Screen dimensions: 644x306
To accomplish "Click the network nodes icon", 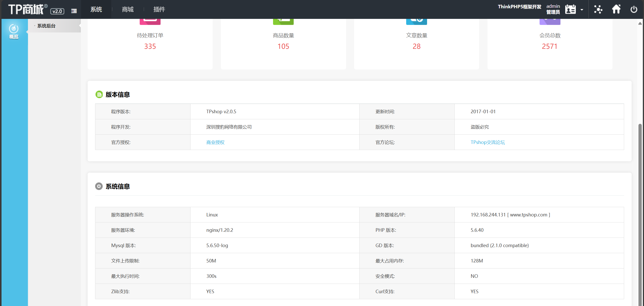I will click(x=598, y=9).
